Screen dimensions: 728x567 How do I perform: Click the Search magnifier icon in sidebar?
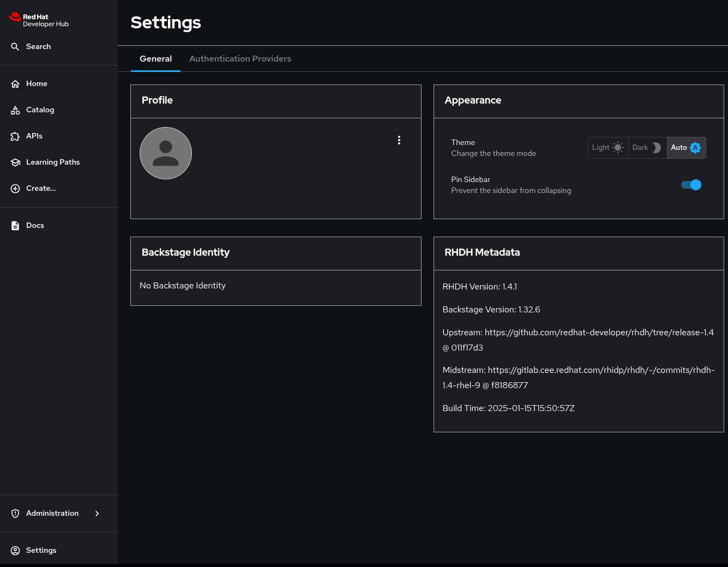tap(15, 47)
